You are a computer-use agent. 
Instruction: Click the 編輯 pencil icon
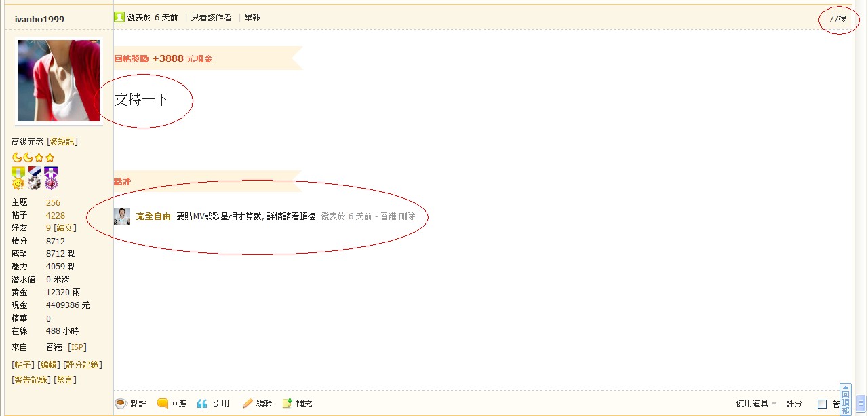click(x=248, y=403)
